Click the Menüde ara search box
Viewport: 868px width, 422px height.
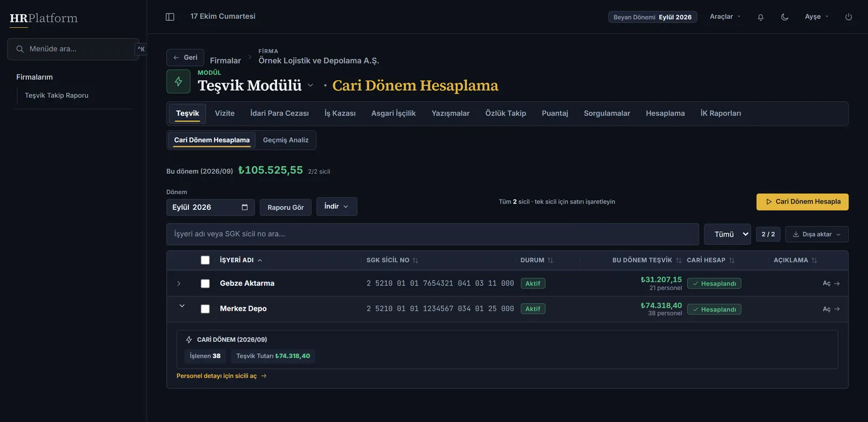coord(73,49)
